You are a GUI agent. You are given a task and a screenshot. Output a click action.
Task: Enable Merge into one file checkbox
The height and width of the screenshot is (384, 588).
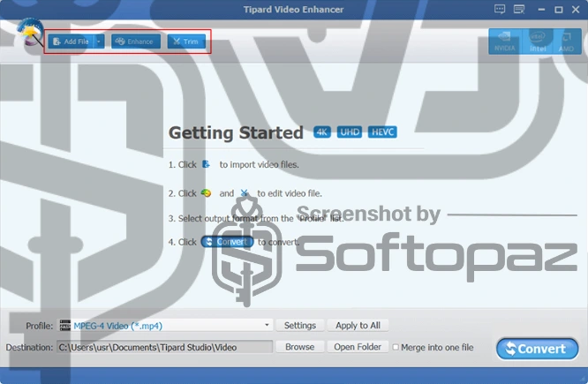coord(396,347)
